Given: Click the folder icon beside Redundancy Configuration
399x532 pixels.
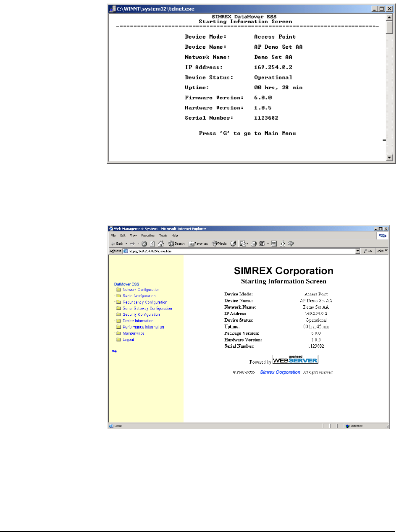Looking at the screenshot, I should [x=118, y=302].
